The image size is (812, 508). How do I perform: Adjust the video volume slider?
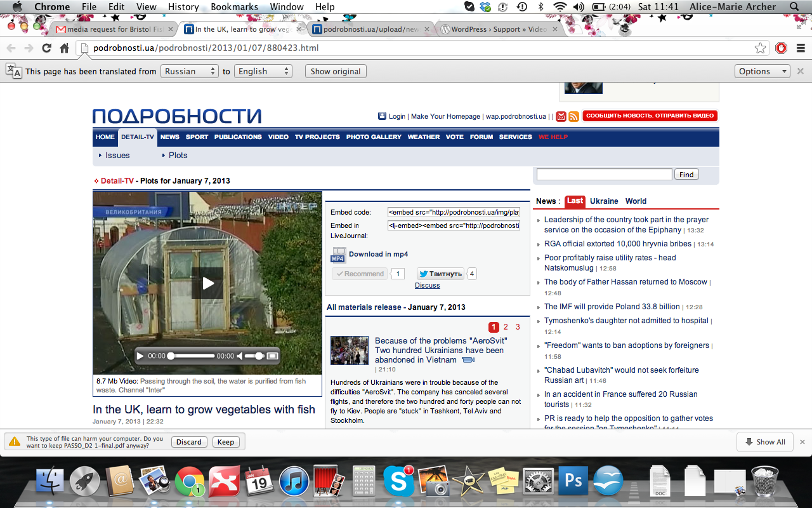pos(254,356)
